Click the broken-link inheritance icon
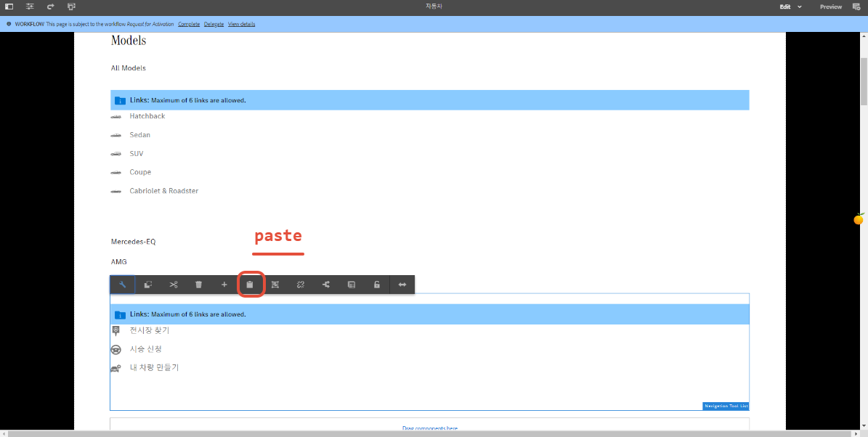Viewport: 868px width, 437px height. click(x=301, y=285)
